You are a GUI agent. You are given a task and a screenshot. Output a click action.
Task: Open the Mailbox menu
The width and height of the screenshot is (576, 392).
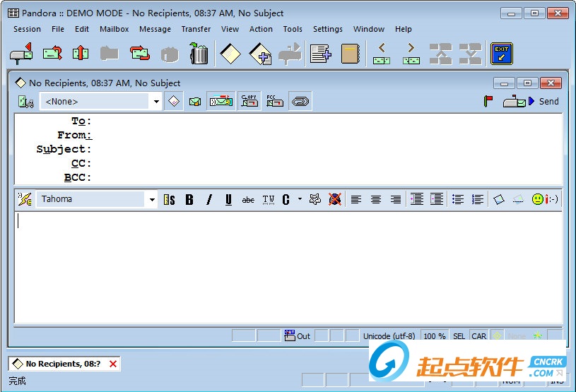(x=114, y=29)
